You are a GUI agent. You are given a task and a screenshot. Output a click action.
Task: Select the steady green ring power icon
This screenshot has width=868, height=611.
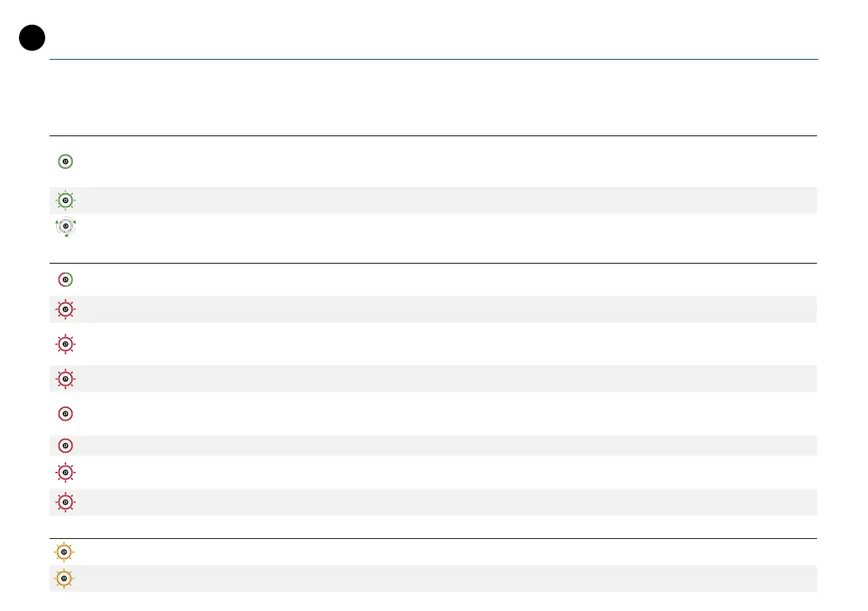(66, 162)
